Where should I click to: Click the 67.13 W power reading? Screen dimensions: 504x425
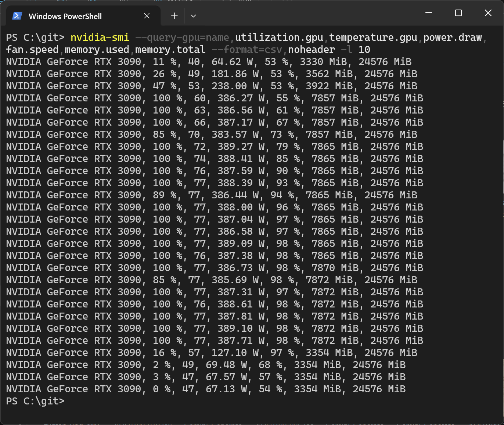pos(226,389)
